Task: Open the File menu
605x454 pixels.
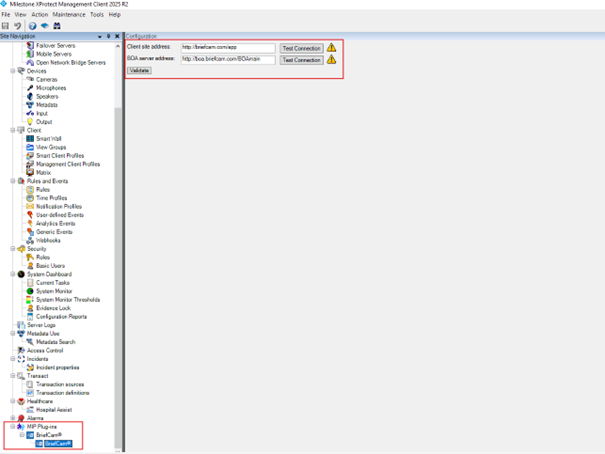Action: [x=5, y=15]
